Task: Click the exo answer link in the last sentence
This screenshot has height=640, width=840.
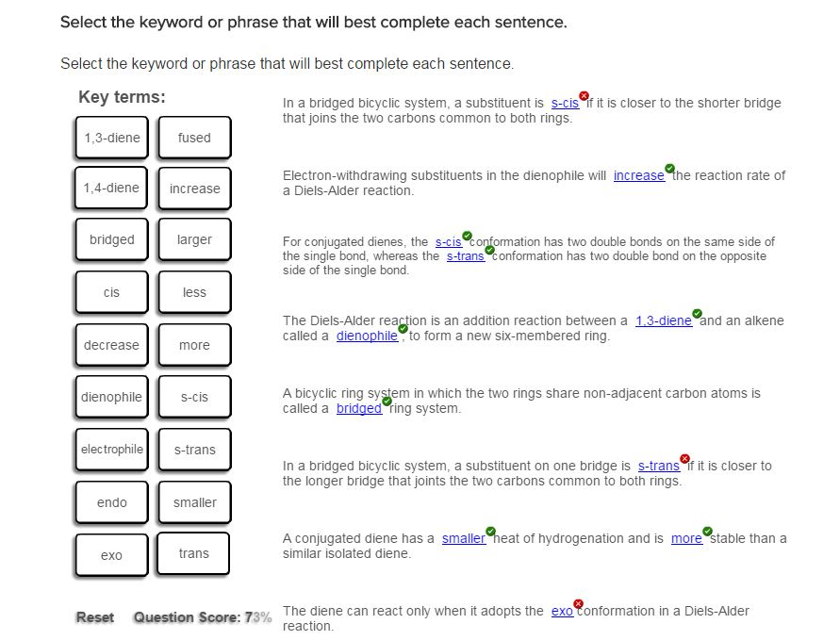Action: click(x=562, y=611)
